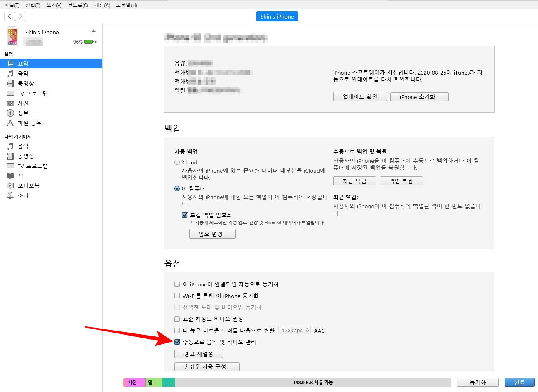The width and height of the screenshot is (538, 392).
Task: Click the iPhone device thumbnail icon
Action: [13, 37]
